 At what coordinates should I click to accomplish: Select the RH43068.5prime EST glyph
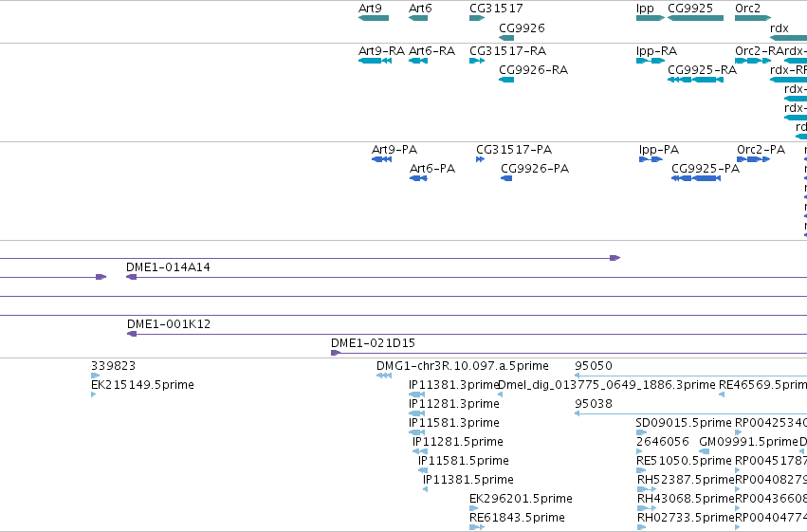pos(647,508)
